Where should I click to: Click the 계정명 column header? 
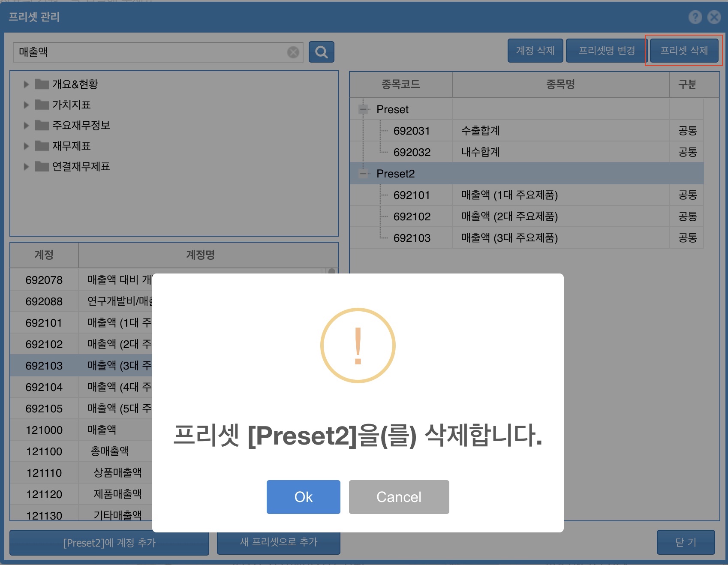tap(200, 255)
